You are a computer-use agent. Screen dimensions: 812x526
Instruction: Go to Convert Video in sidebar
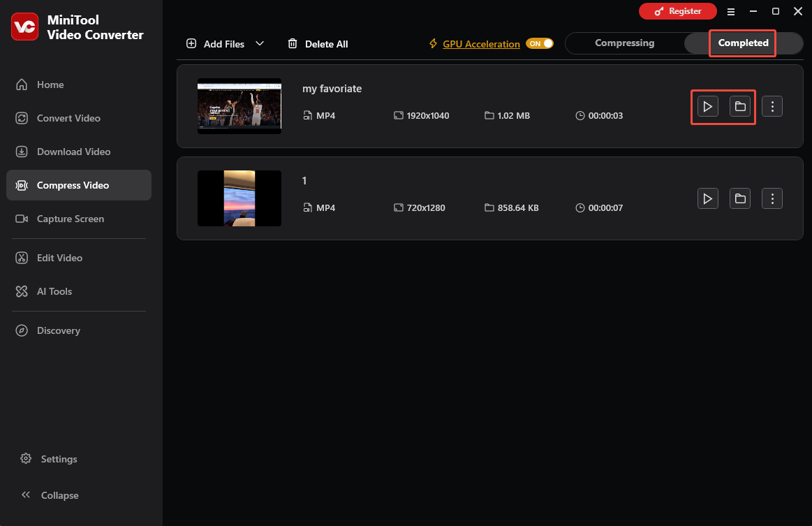pyautogui.click(x=79, y=118)
